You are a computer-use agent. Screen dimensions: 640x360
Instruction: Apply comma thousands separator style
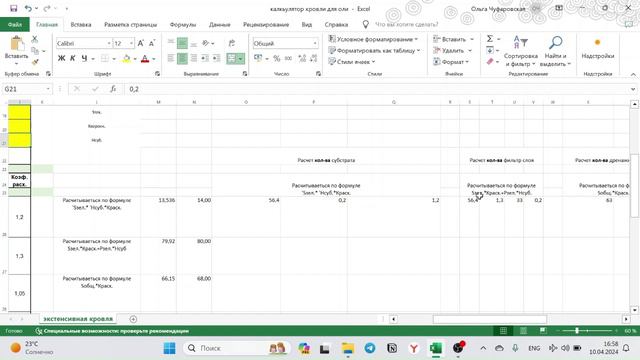coord(288,58)
